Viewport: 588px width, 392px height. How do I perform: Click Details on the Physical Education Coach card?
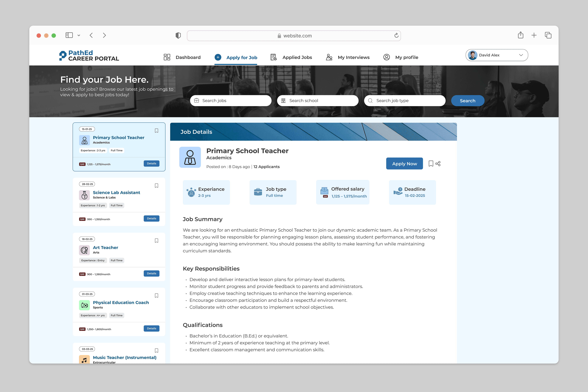tap(151, 328)
